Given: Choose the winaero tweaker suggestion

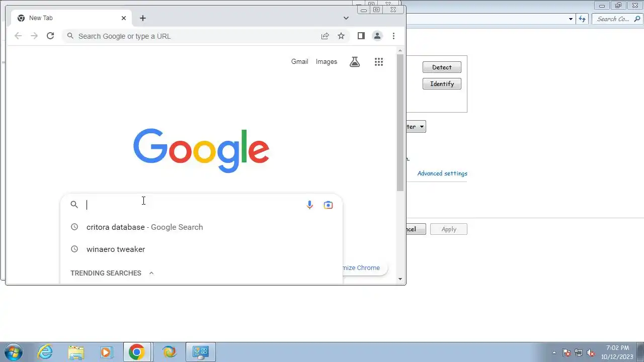Looking at the screenshot, I should [x=201, y=249].
